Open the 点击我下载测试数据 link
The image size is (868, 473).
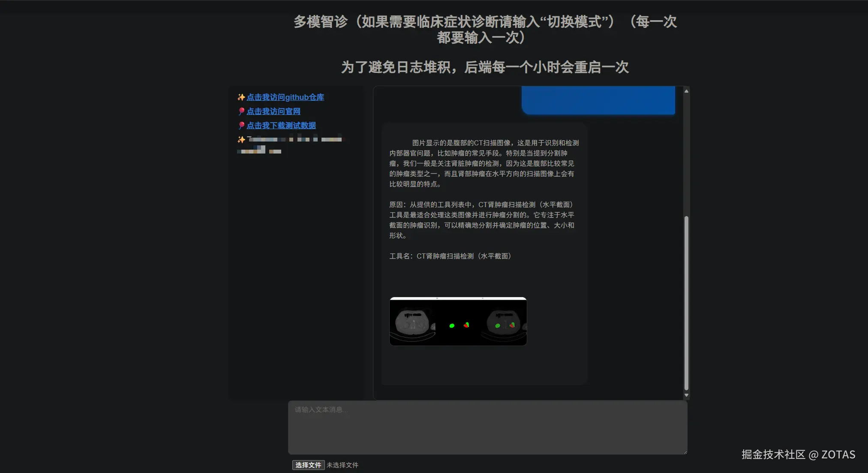pyautogui.click(x=281, y=126)
